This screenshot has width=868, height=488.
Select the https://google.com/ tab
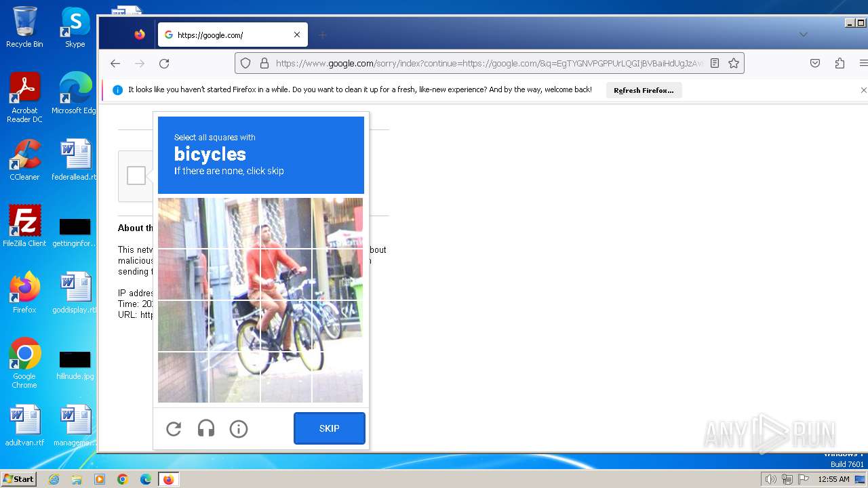coord(233,35)
